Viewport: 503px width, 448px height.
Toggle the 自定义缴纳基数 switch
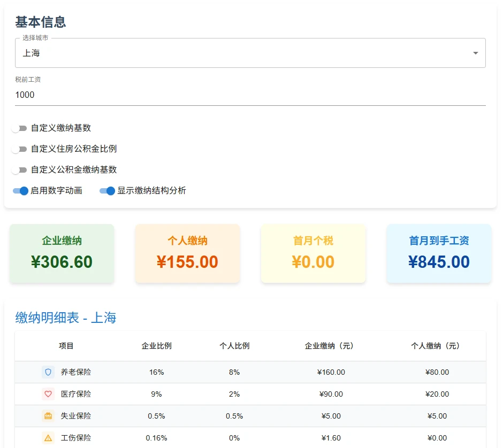click(20, 128)
